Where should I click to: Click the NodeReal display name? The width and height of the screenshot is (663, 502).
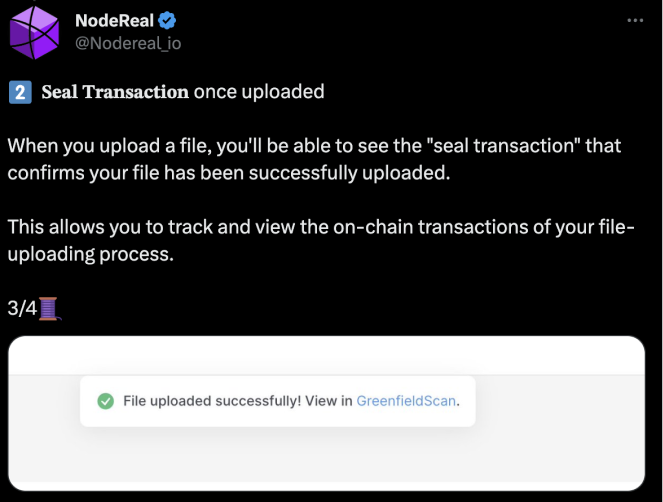[115, 21]
